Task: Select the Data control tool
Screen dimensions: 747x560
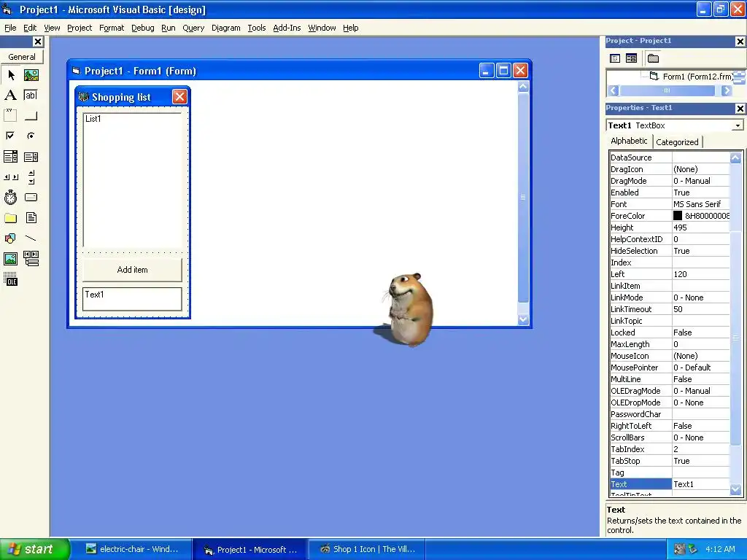Action: pyautogui.click(x=31, y=259)
